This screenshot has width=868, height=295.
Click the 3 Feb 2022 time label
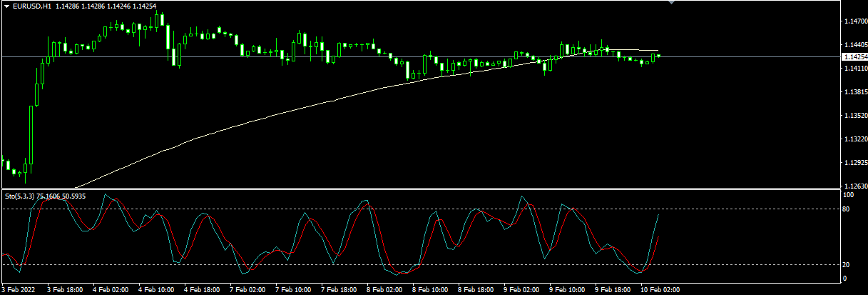coord(19,290)
